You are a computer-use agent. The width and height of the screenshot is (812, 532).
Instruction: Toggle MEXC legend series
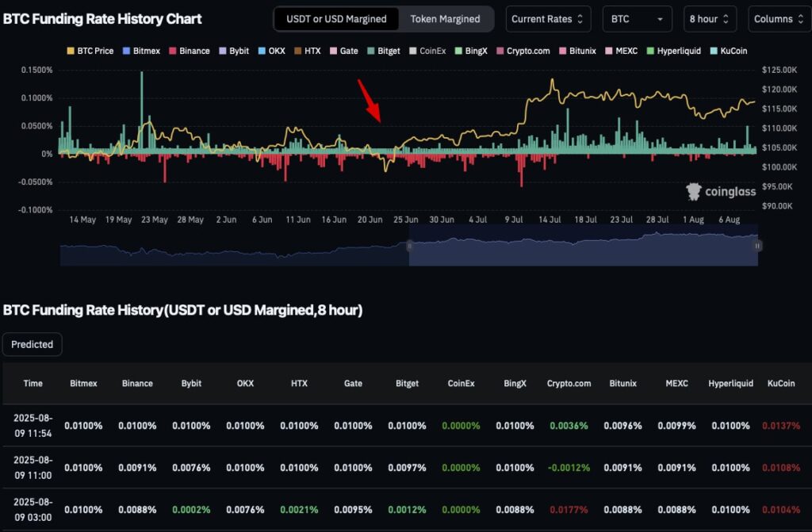[622, 51]
